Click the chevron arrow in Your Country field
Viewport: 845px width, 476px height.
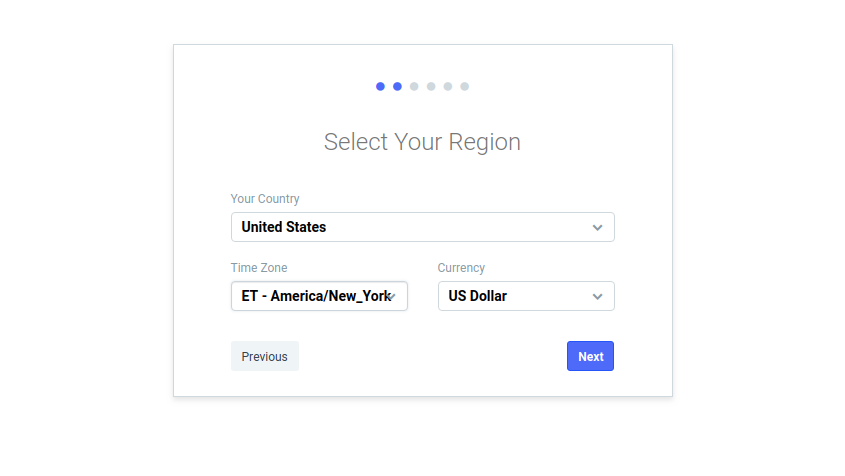pos(597,227)
